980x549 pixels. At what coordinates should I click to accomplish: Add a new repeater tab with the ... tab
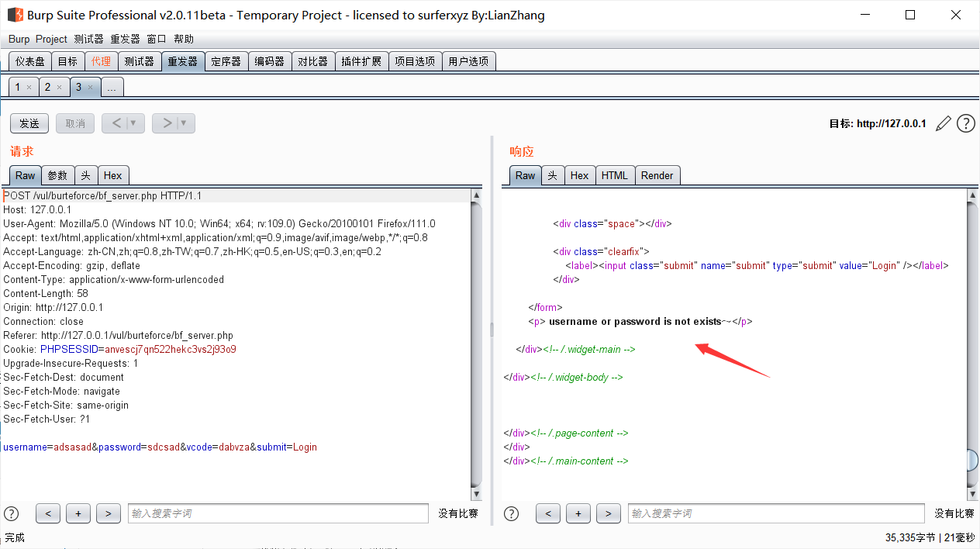(x=112, y=88)
